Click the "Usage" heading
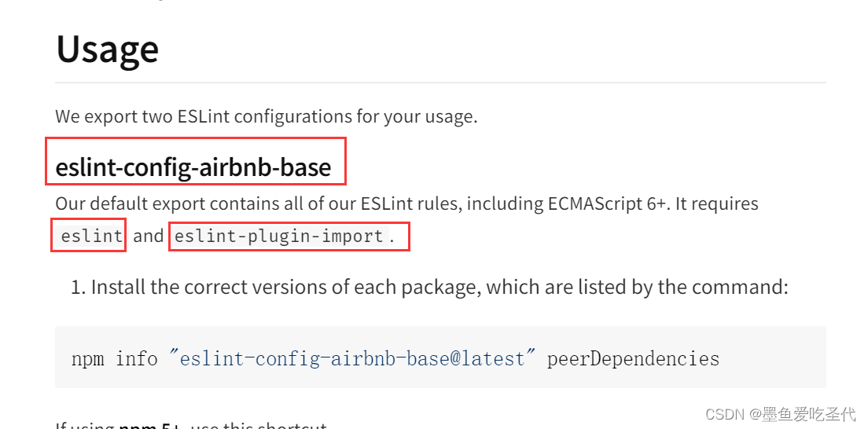868x429 pixels. pos(108,49)
